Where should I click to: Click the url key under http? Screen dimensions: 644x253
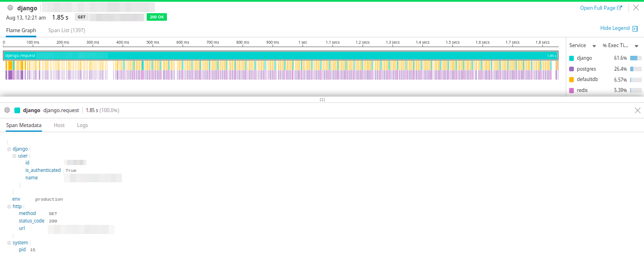coord(21,228)
